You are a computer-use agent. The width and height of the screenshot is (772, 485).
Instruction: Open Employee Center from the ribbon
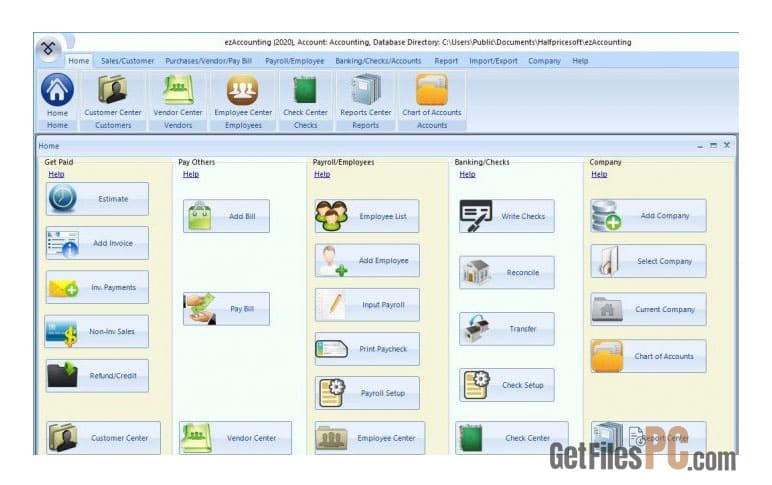pos(243,95)
